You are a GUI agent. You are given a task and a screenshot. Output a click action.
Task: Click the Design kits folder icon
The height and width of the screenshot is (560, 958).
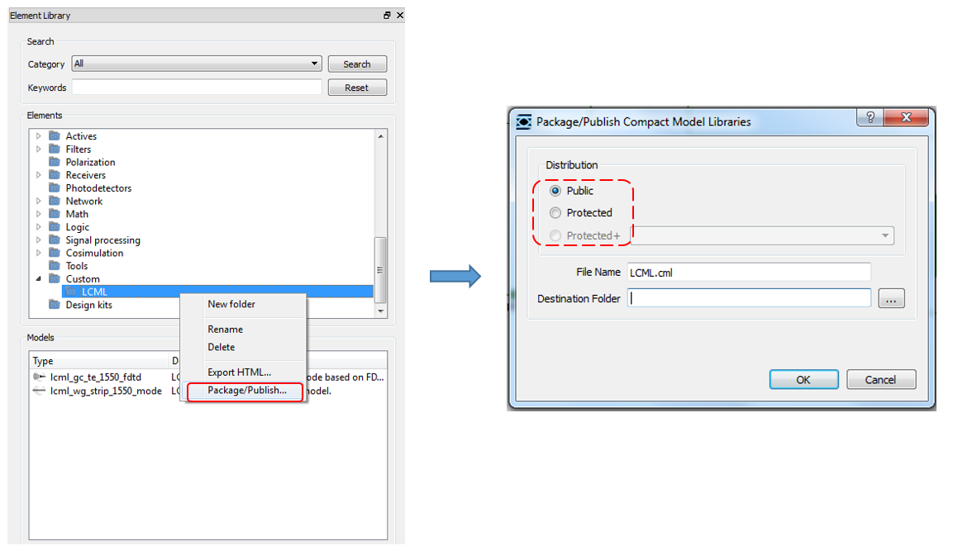pos(55,305)
